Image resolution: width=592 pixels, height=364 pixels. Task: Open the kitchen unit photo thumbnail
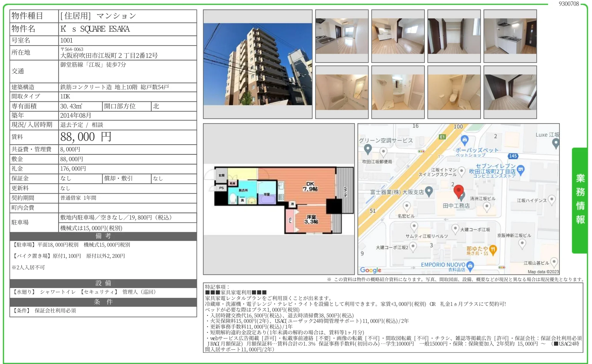pyautogui.click(x=510, y=36)
